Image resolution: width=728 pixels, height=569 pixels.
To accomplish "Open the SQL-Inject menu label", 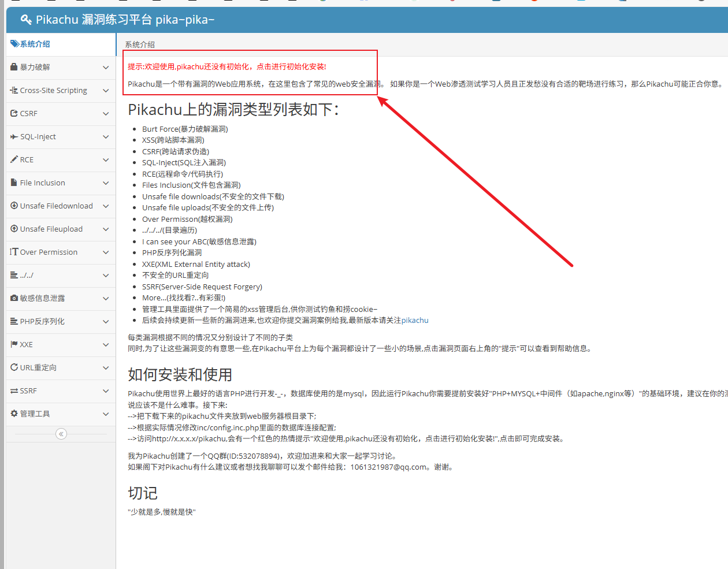I will click(x=38, y=136).
